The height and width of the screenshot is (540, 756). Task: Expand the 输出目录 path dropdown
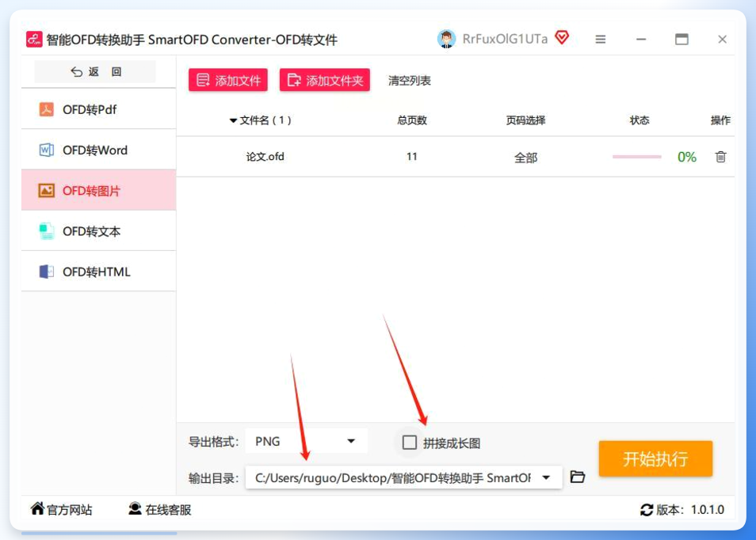pos(546,478)
